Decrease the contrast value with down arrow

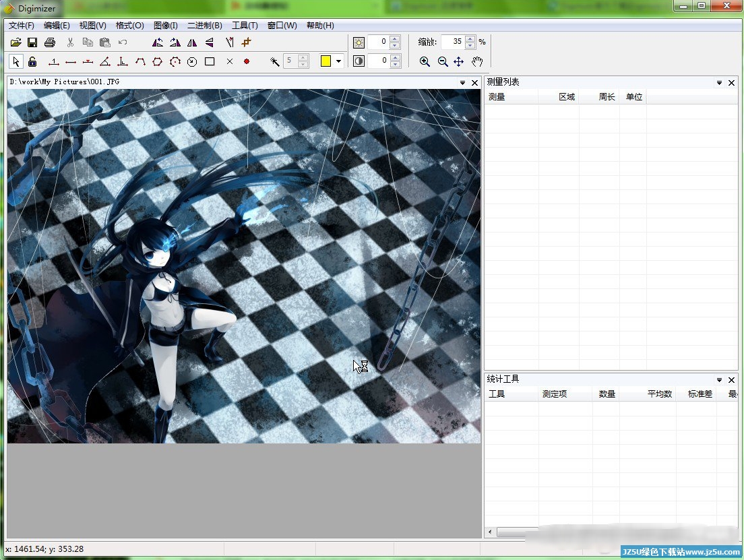(395, 64)
